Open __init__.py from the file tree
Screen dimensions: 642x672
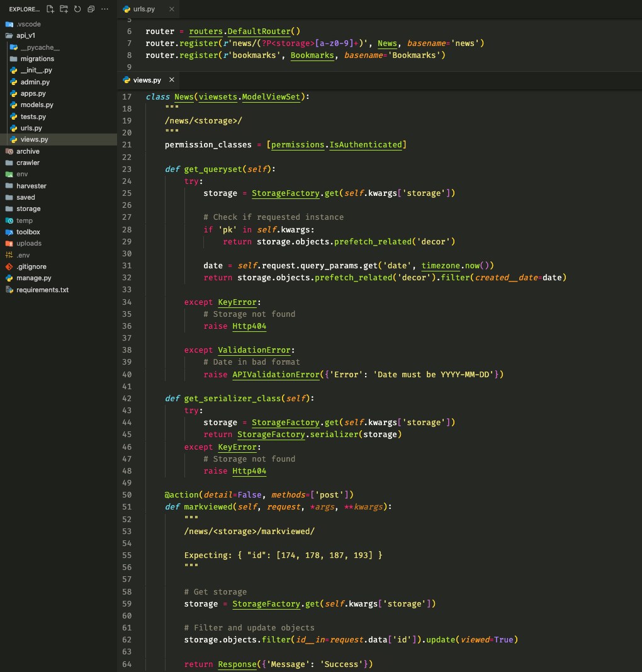pyautogui.click(x=59, y=71)
